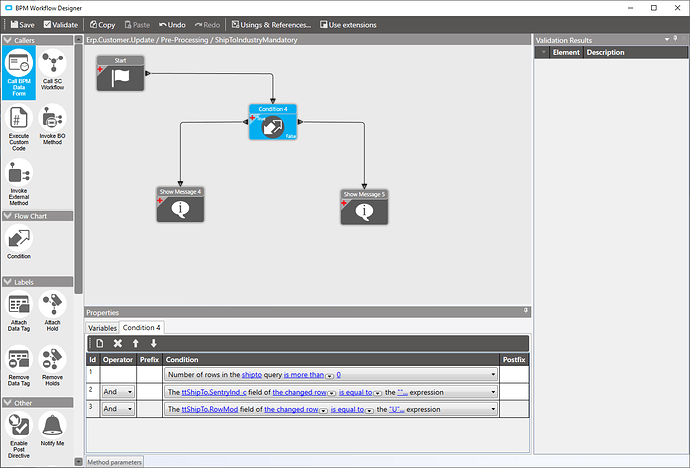Screen dimensions: 690x468
Task: Open condition type dropdown arrow for row 2
Action: pyautogui.click(x=493, y=392)
